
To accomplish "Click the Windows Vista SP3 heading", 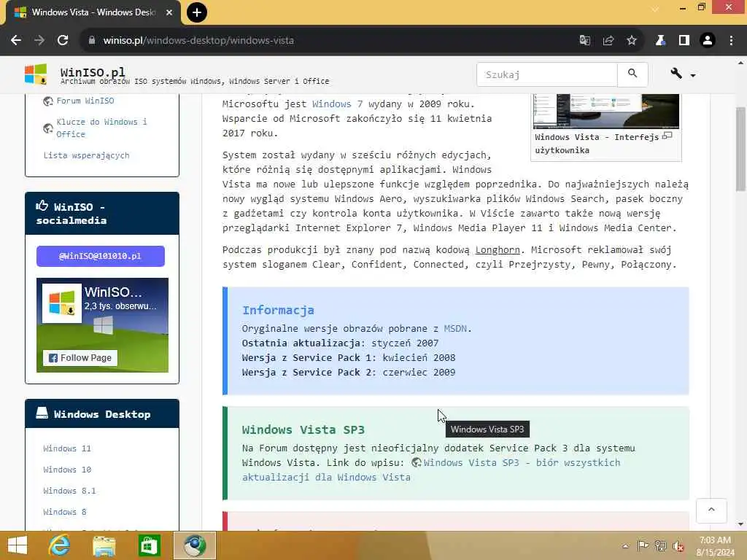I will click(x=303, y=429).
